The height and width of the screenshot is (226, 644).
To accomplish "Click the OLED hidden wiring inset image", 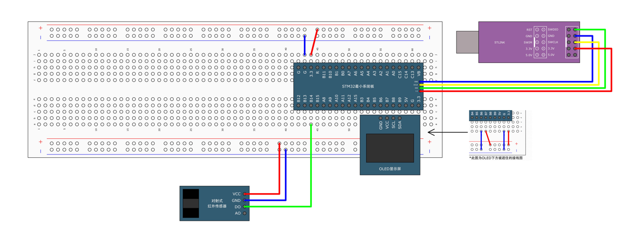I will coord(497,132).
